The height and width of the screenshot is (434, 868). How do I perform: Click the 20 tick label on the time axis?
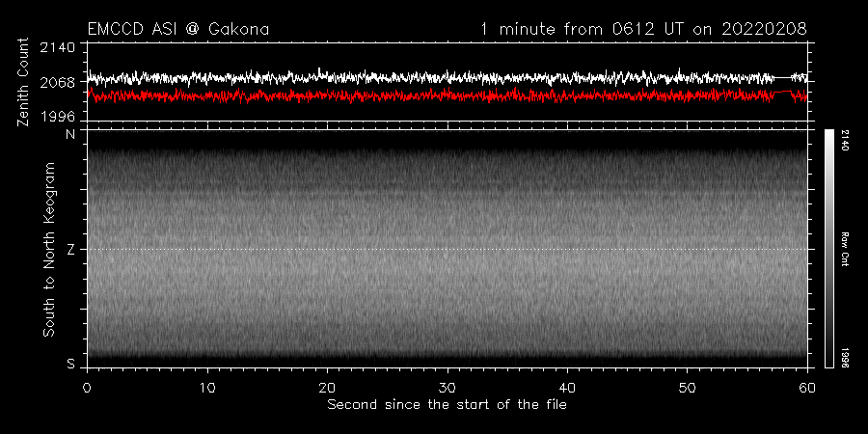[328, 387]
